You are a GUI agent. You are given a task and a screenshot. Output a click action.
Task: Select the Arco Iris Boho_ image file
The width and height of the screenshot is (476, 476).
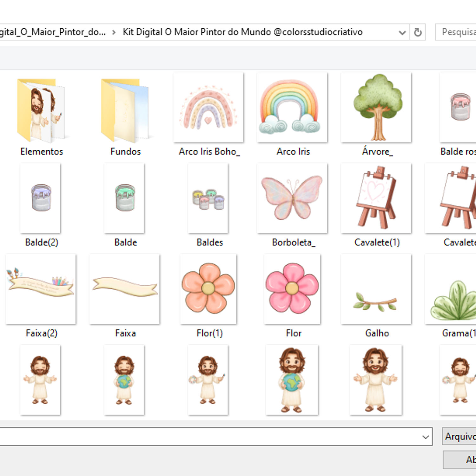[x=208, y=108]
